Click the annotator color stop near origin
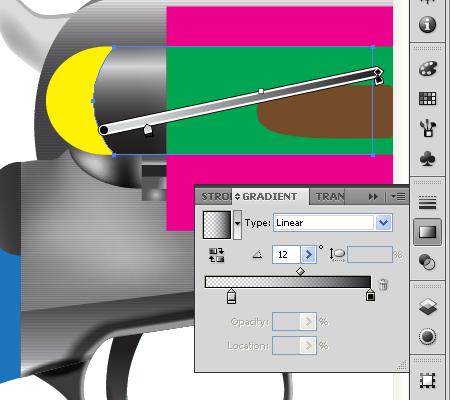Viewport: 450px width, 400px height. point(148,130)
